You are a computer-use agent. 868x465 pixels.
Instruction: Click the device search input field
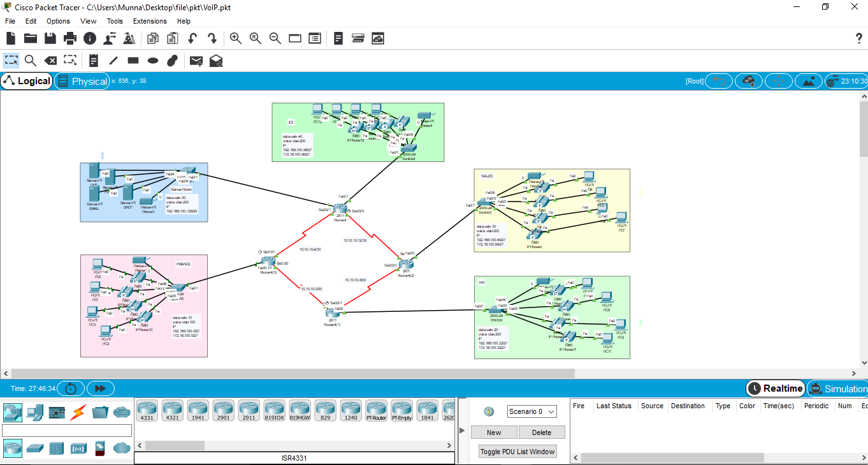click(67, 431)
